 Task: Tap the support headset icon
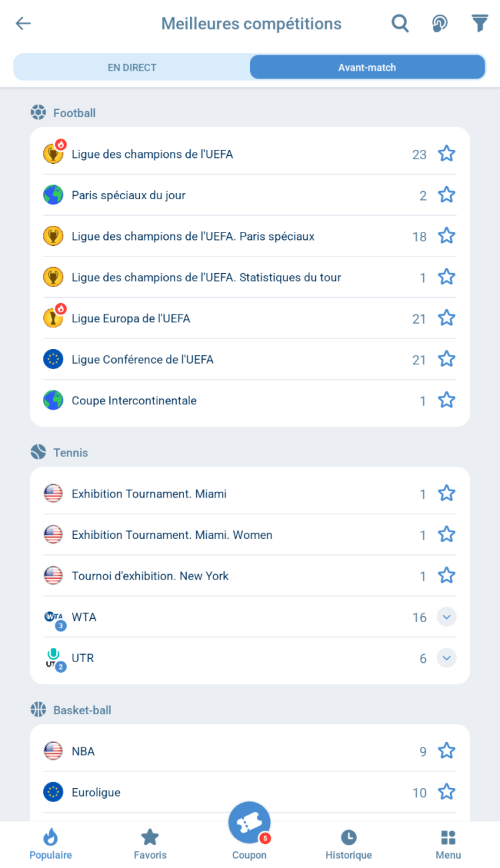coord(439,24)
